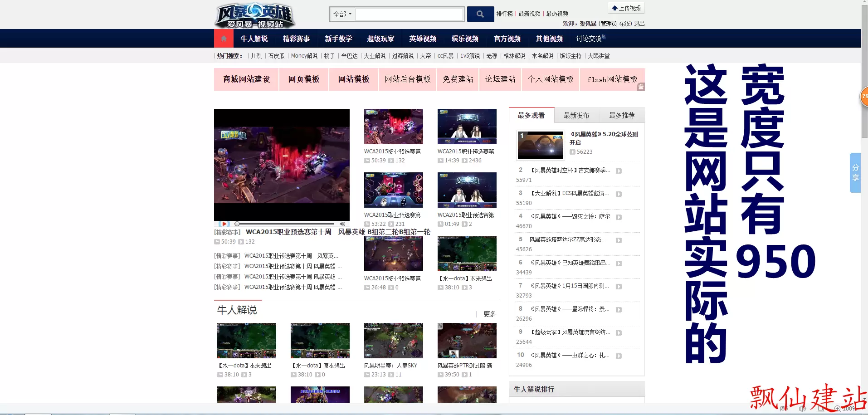Click the ad banner corner paw icon
Viewport: 868px width, 415px height.
(x=640, y=87)
